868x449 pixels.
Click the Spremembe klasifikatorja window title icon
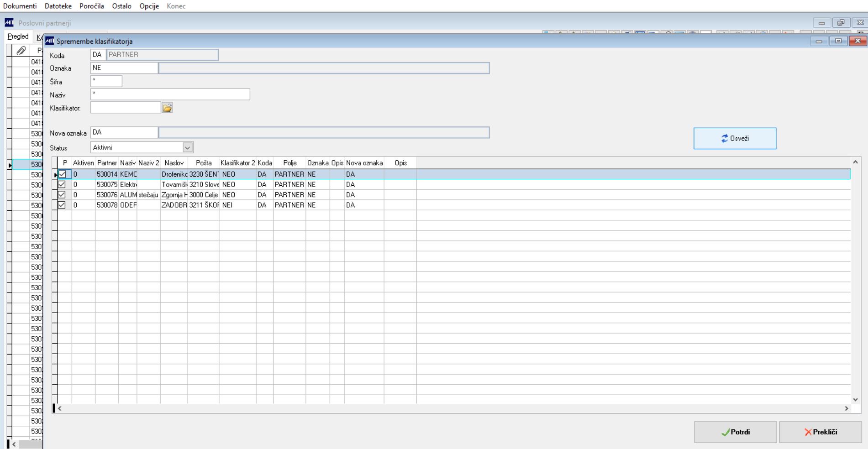49,41
